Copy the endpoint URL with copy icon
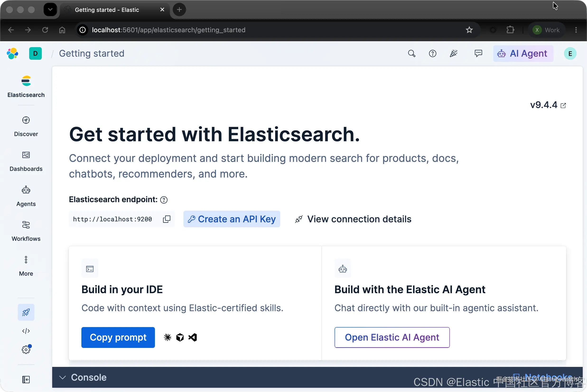587x392 pixels. pyautogui.click(x=167, y=219)
